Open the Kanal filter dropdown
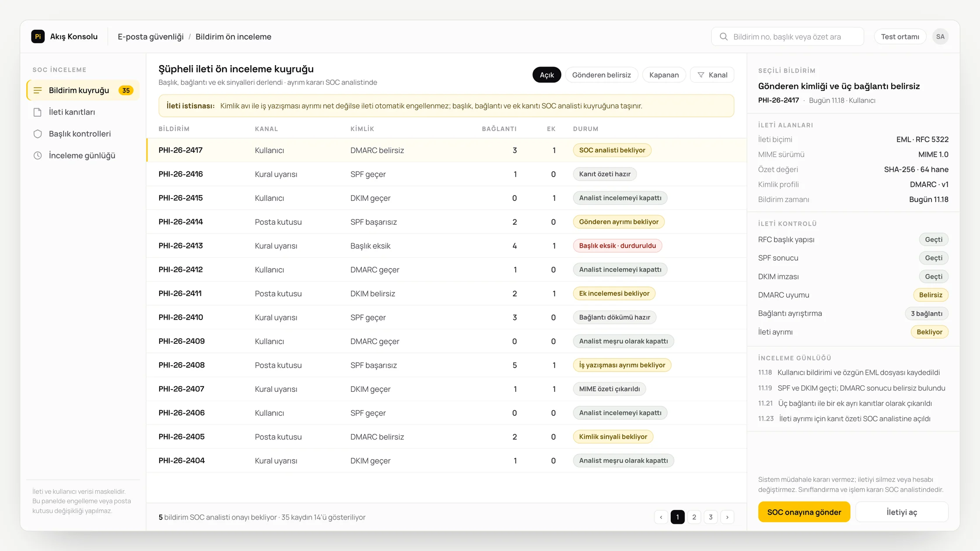 pos(712,75)
